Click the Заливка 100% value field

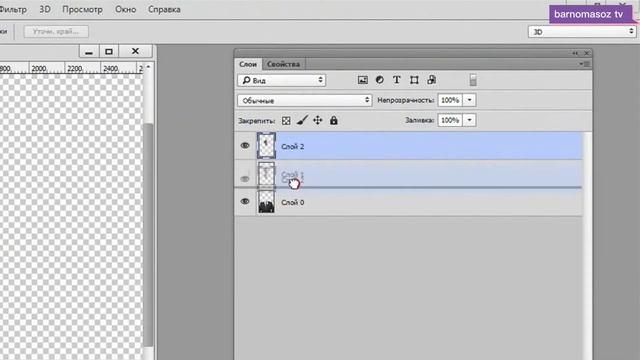(x=450, y=120)
